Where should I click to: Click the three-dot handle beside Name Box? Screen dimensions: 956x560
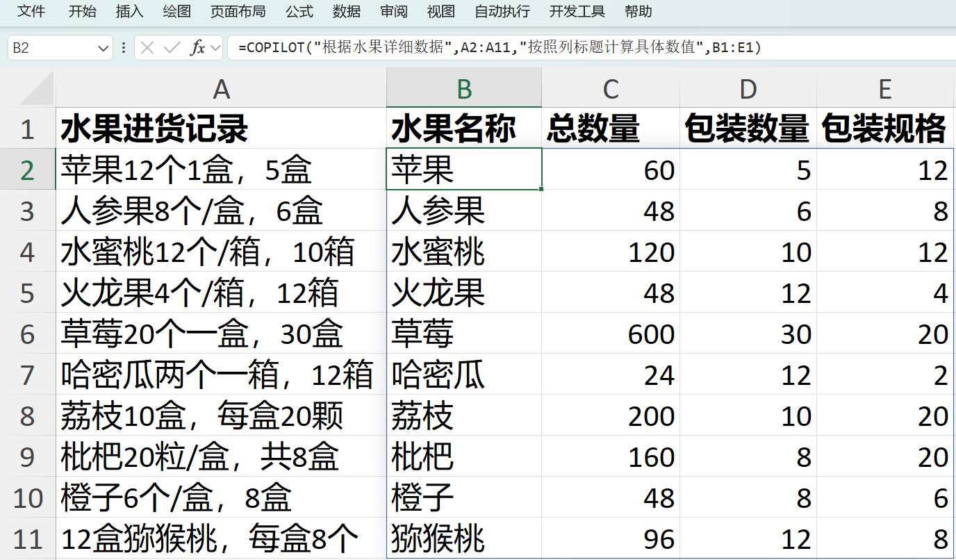click(x=124, y=48)
